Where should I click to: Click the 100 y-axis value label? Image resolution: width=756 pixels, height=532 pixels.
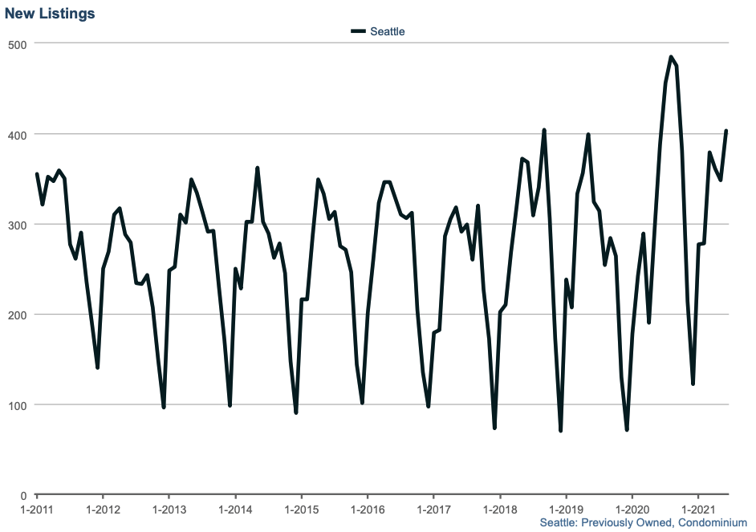tap(17, 404)
